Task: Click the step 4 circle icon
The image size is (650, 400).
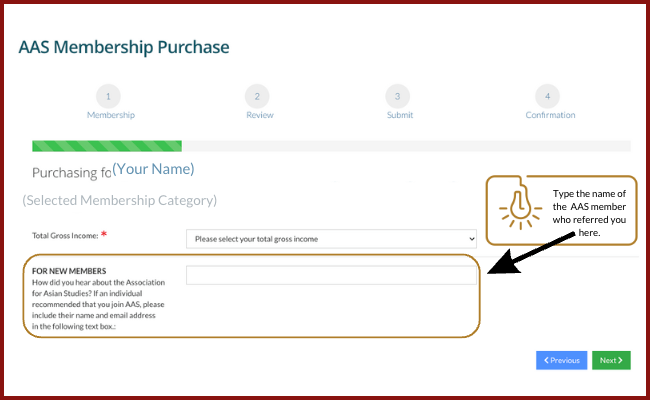Action: (547, 96)
